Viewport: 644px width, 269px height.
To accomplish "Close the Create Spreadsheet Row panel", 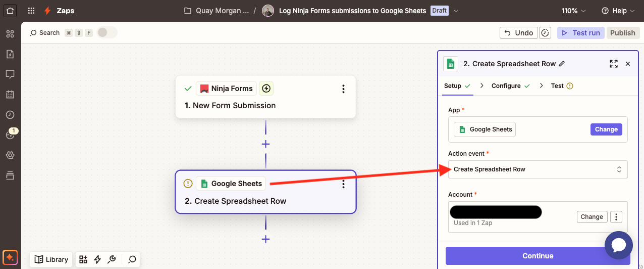I will click(x=628, y=64).
